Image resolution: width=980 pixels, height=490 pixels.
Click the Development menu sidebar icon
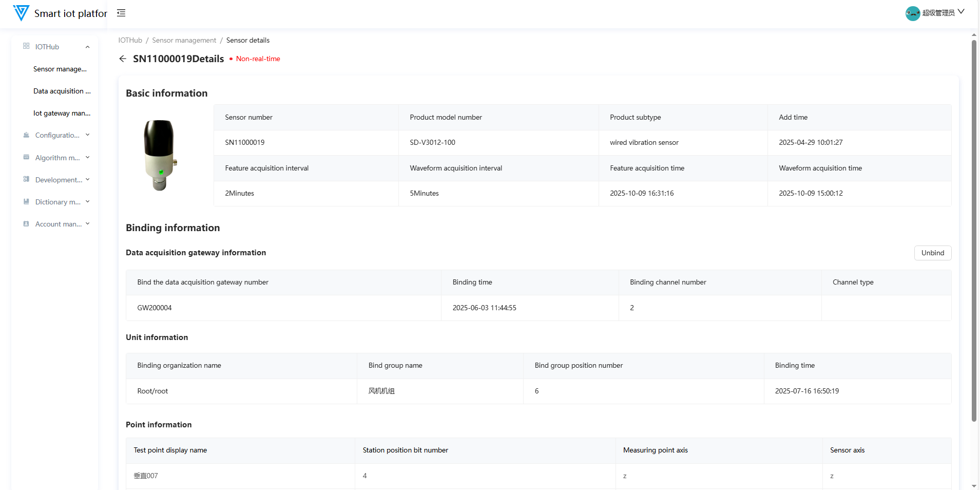coord(26,179)
